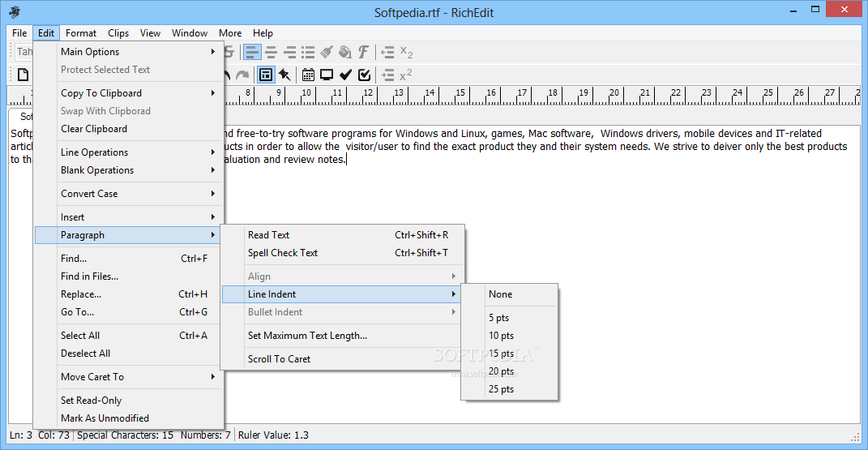Choose Select All
This screenshot has width=868, height=450.
point(128,336)
